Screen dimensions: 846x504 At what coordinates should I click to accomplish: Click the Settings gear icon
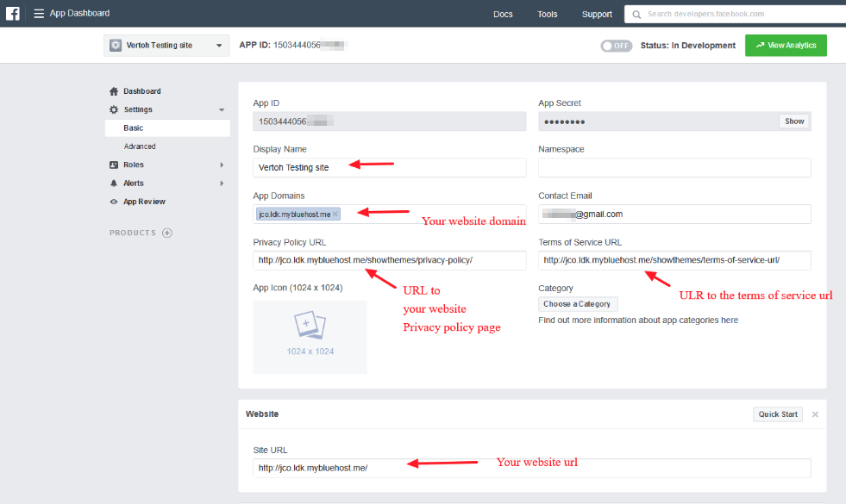click(x=113, y=109)
